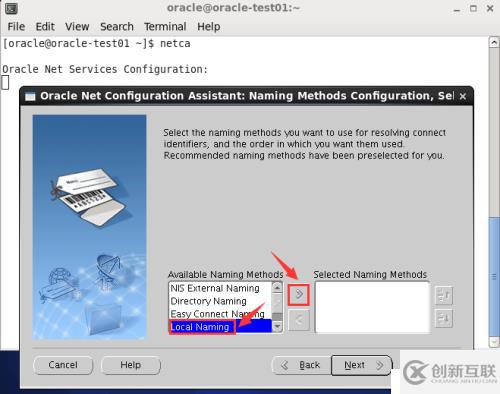500x394 pixels.
Task: Click the 'Oracle Net Services Configuration:' text
Action: [x=105, y=69]
